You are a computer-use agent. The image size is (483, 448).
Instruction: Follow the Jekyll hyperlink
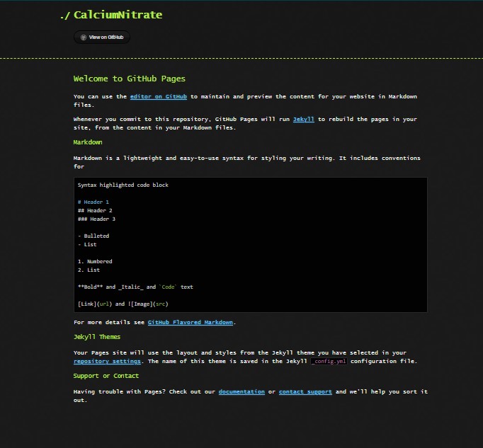(x=303, y=119)
